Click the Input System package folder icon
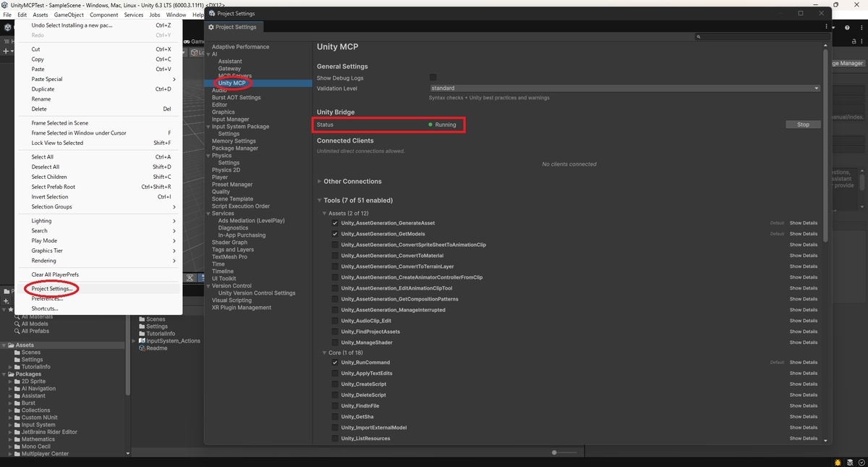The height and width of the screenshot is (467, 868). (x=17, y=425)
